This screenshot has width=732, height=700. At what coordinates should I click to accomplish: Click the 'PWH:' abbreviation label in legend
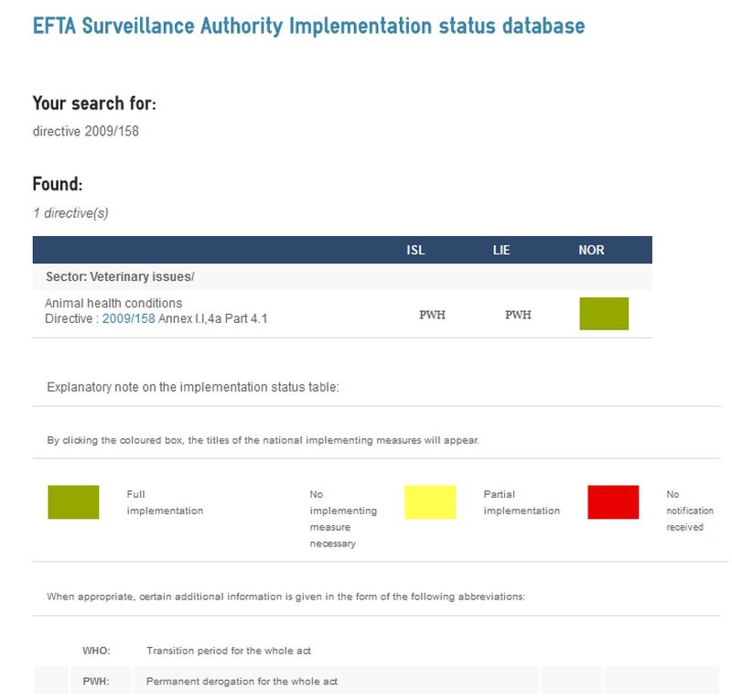[96, 682]
